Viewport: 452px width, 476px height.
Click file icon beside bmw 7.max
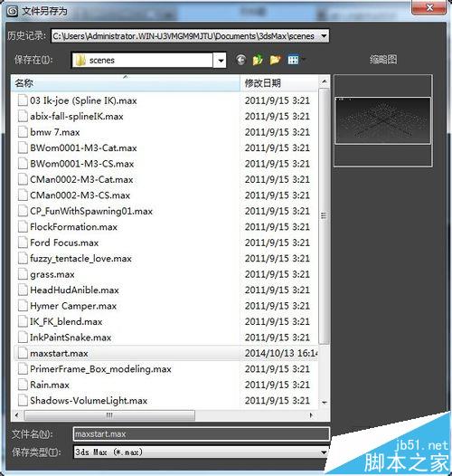coord(23,132)
